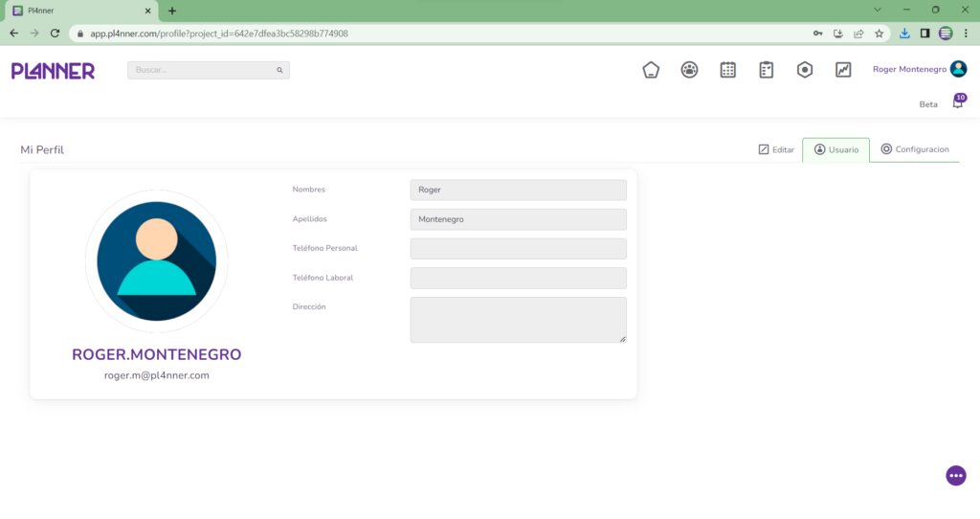Open Chrome three-dot menu
The height and width of the screenshot is (519, 980).
(x=966, y=34)
